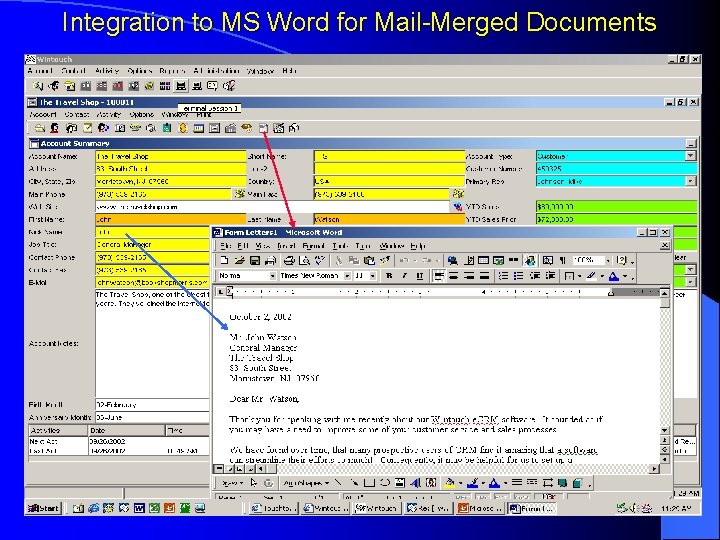Screen dimensions: 720x540
Task: Open the AutoShapes dropdown in Drawing toolbar
Action: [x=306, y=483]
